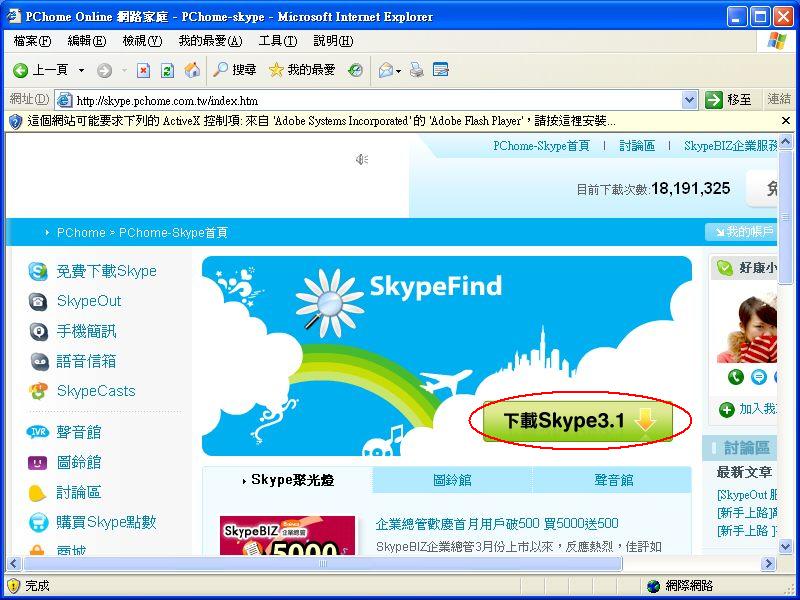
Task: Open the 討論區 link in the top navigation
Action: 637,146
